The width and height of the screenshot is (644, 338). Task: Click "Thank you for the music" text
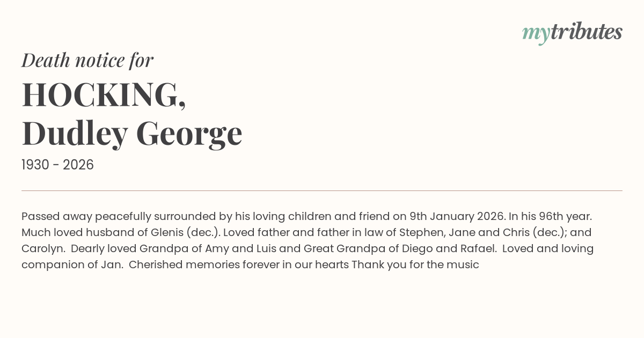(x=415, y=264)
